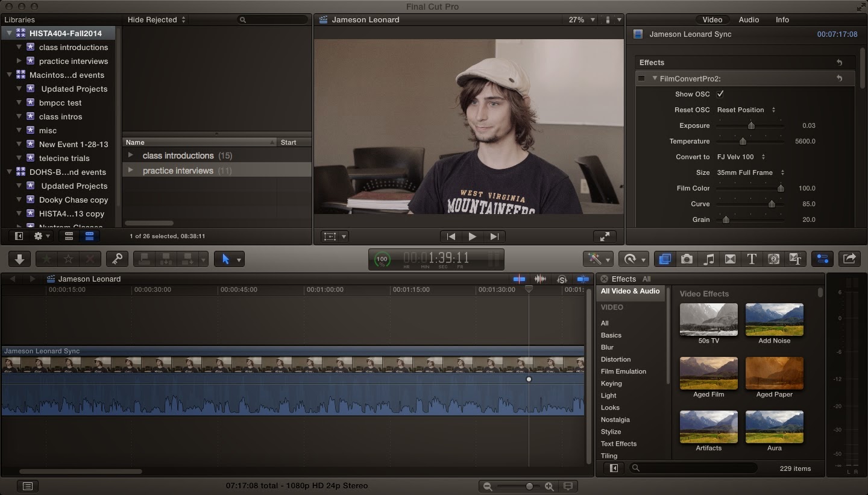Toggle the Inspector panel button
Viewport: 868px width, 495px height.
point(822,259)
